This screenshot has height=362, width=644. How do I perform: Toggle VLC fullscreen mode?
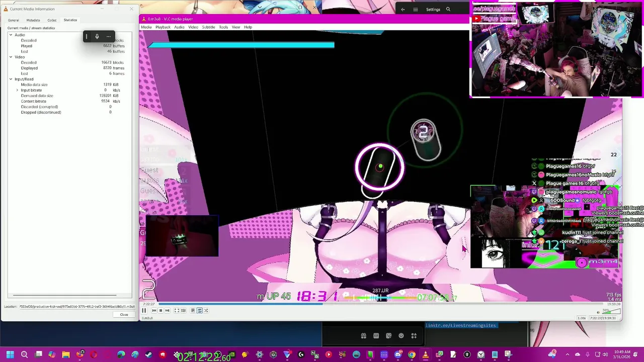click(177, 310)
